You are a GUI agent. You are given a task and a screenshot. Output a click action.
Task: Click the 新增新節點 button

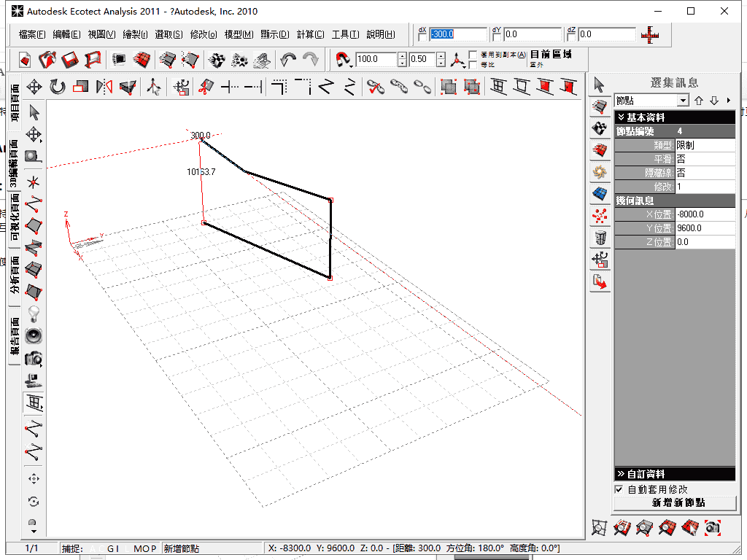click(676, 503)
